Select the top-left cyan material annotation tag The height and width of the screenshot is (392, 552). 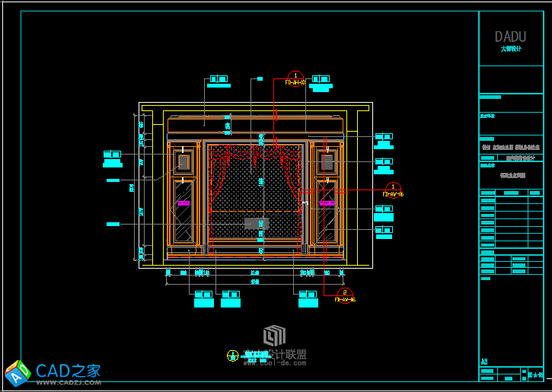click(219, 81)
